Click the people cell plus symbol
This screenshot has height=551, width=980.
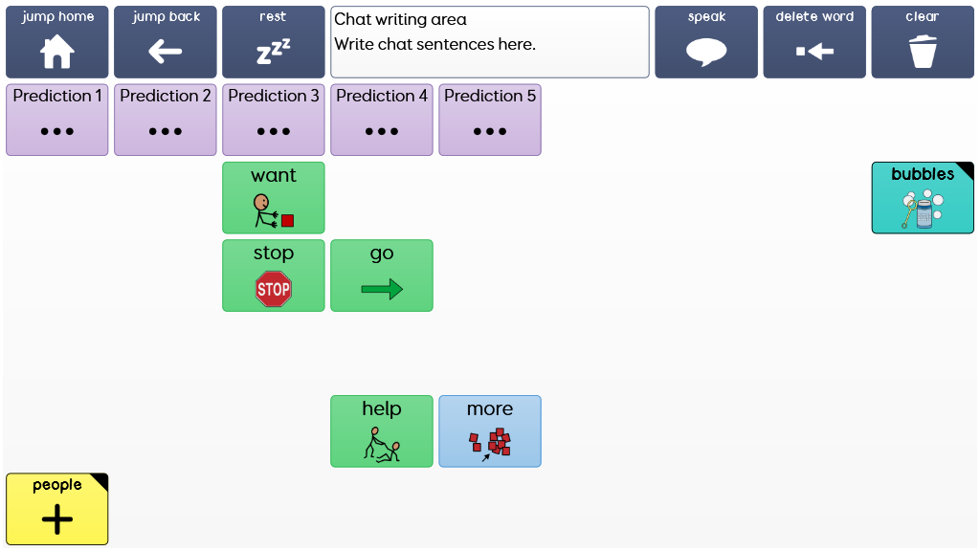tap(56, 519)
